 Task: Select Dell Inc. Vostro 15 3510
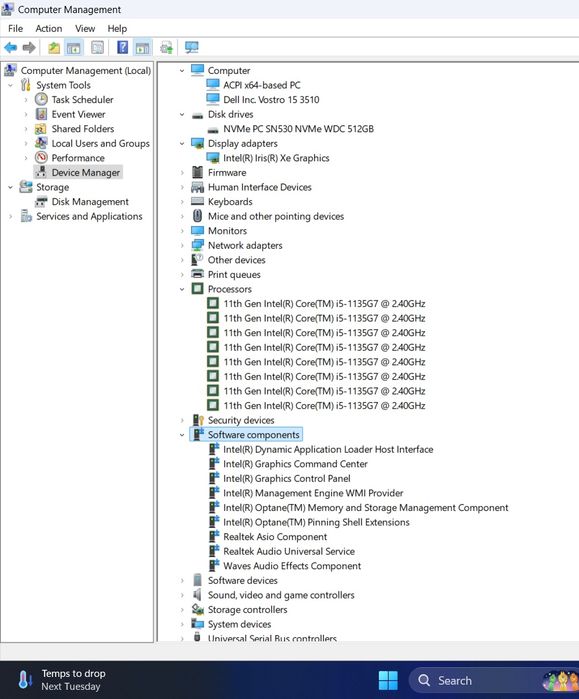coord(271,99)
